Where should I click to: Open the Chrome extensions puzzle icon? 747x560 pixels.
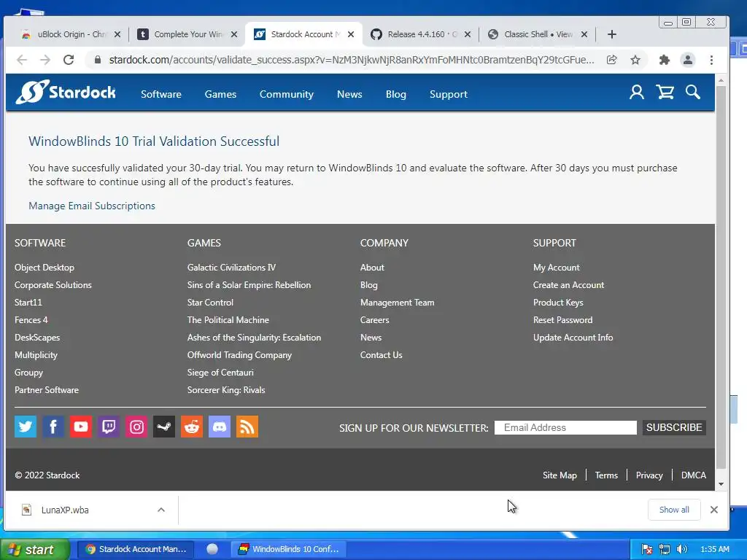[x=664, y=60]
